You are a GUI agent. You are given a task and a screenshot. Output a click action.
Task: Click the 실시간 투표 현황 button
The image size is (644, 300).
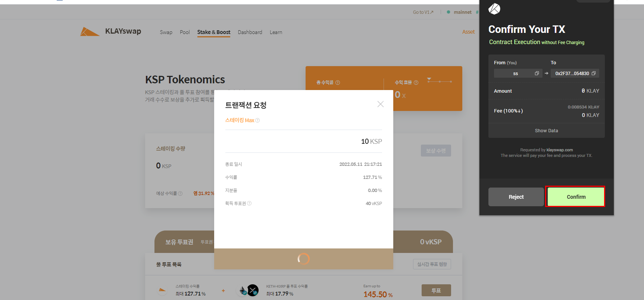pos(432,264)
